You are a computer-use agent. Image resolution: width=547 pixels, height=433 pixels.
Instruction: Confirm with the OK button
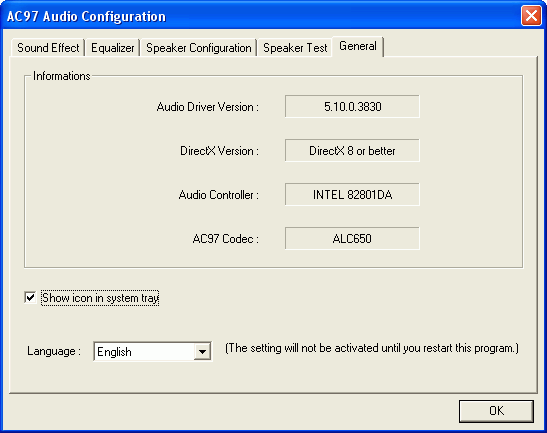(x=496, y=411)
